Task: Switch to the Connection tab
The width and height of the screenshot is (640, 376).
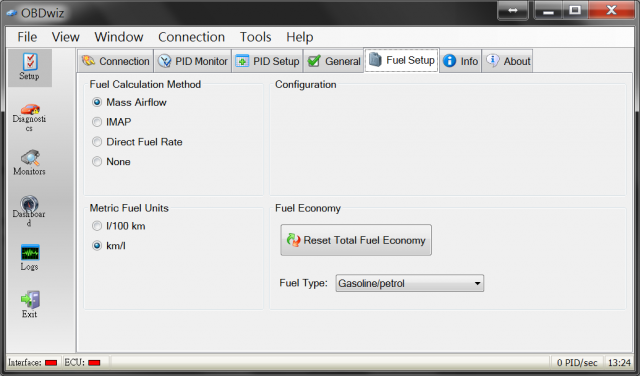Action: pyautogui.click(x=116, y=61)
